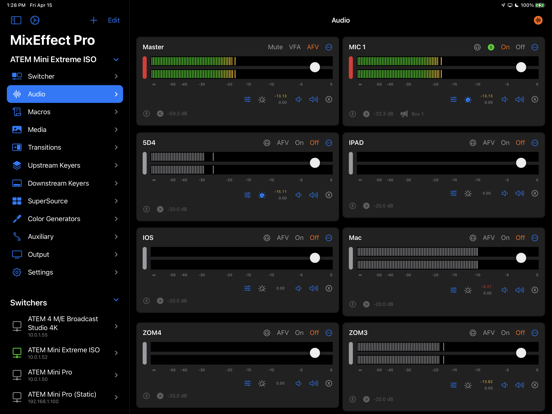
Task: Open the Media menu item
Action: pyautogui.click(x=65, y=130)
